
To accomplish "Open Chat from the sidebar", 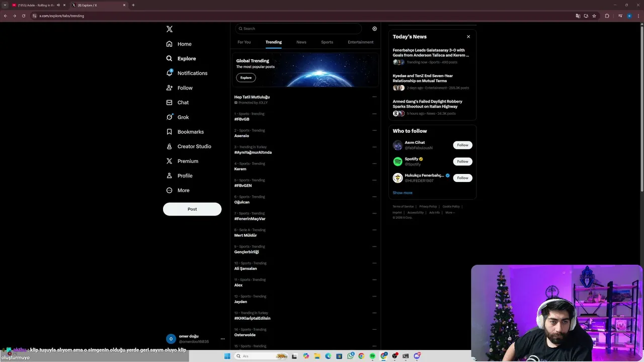I will click(178, 102).
